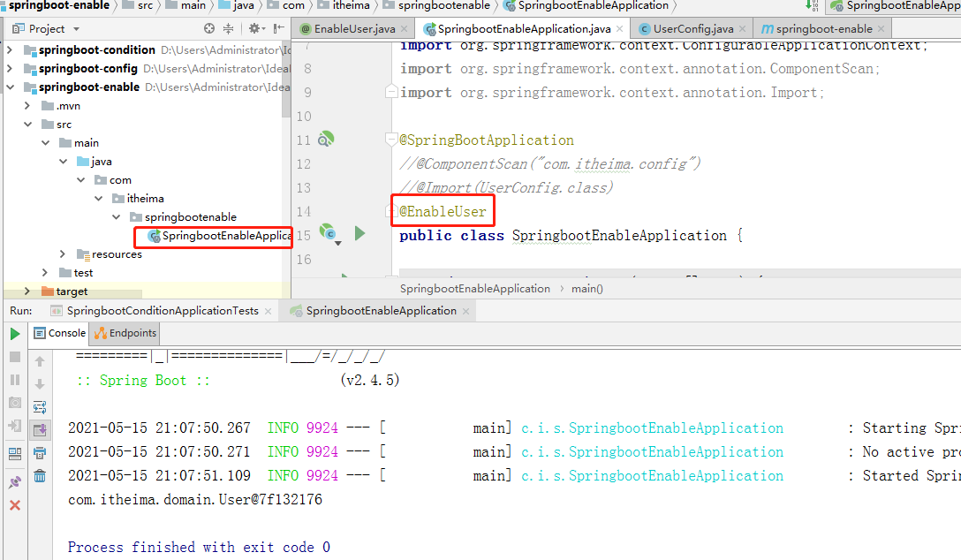Click the Spring bean gutter icon on line 11
The image size is (961, 560).
click(326, 139)
